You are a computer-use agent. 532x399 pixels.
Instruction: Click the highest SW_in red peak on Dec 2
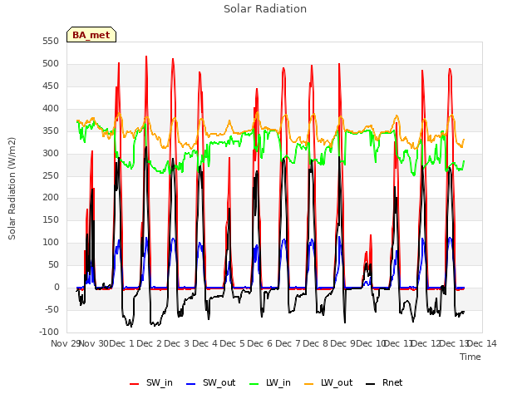pyautogui.click(x=146, y=57)
